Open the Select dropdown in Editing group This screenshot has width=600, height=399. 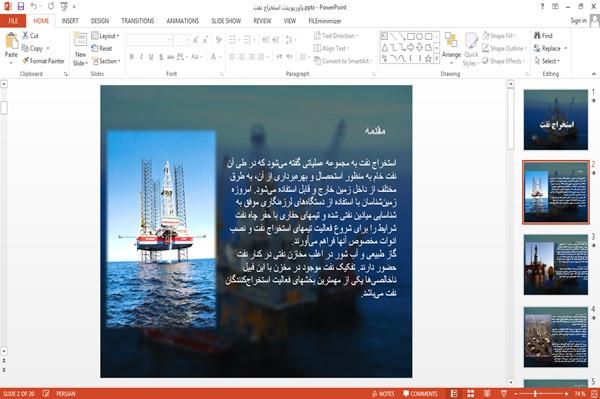(x=547, y=61)
